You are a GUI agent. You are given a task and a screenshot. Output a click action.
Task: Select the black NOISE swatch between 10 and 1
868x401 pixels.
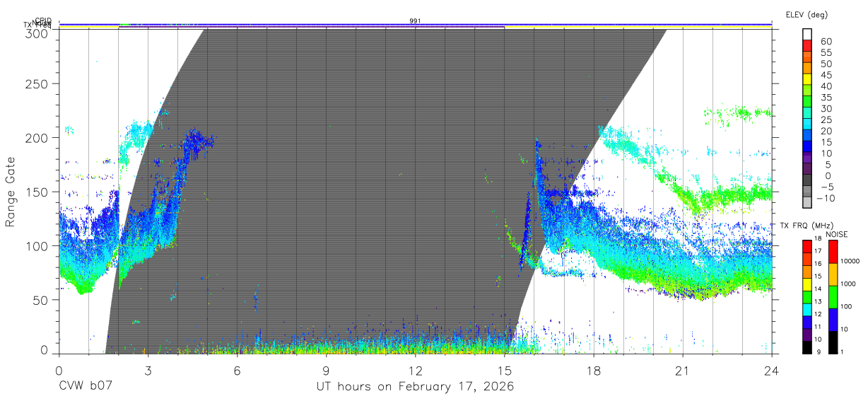click(x=833, y=341)
